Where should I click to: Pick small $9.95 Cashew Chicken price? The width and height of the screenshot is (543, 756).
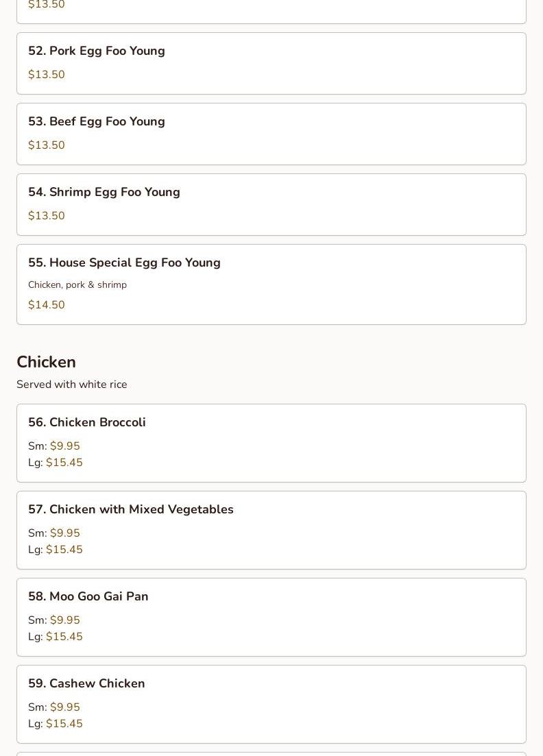(x=64, y=707)
